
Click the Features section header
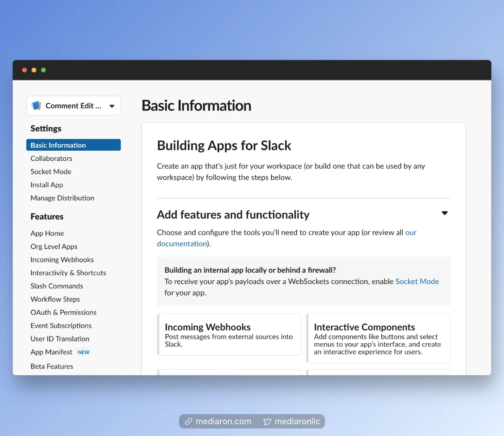(47, 217)
